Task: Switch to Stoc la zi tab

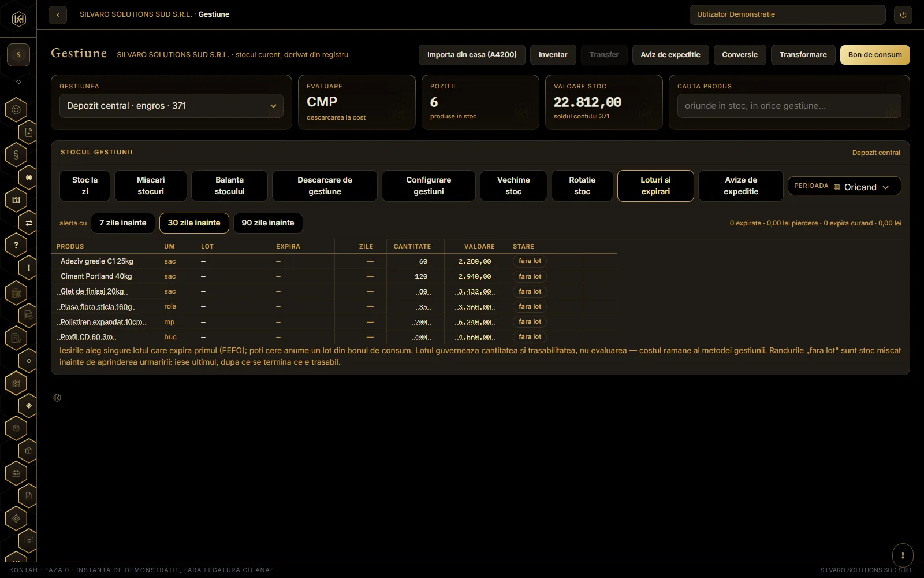Action: point(85,186)
